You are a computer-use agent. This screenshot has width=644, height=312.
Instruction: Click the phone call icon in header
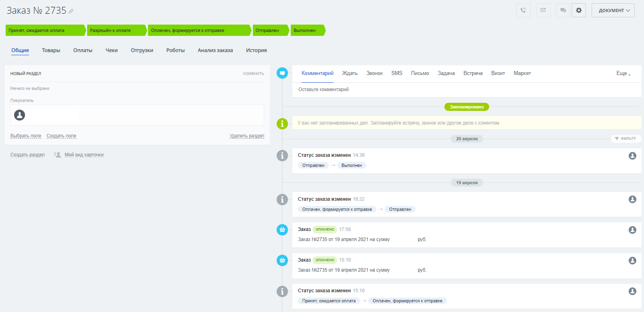pos(523,10)
